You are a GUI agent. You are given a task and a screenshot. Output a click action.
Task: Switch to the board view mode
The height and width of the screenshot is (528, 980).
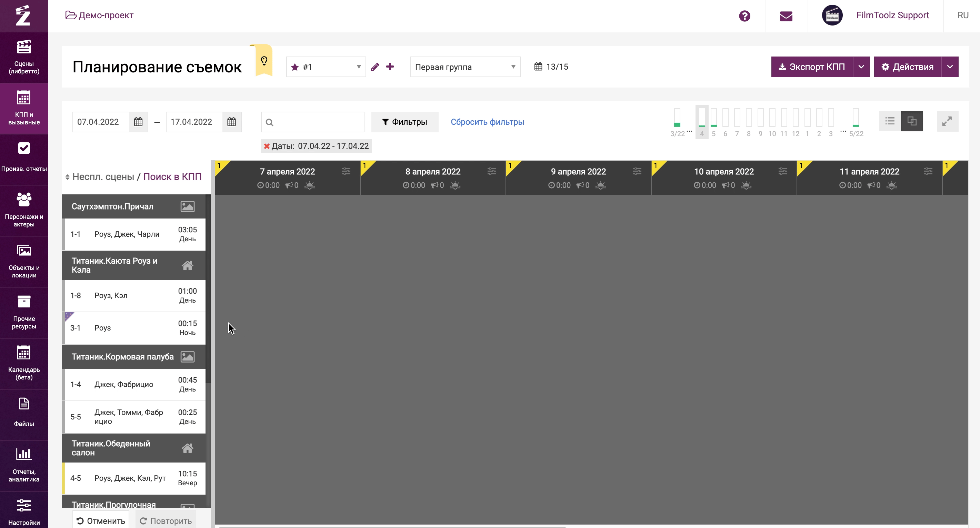[x=912, y=121]
